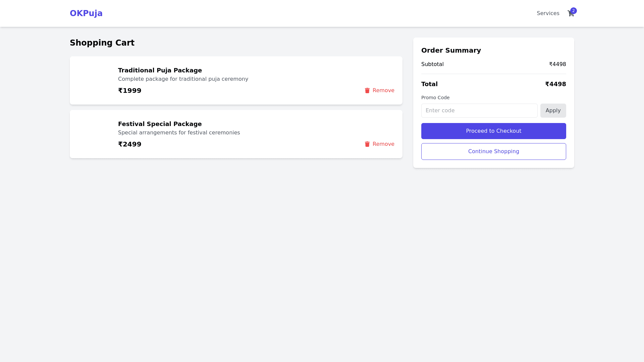
Task: Click the Traditional Puja Package thumbnail area
Action: 94,80
